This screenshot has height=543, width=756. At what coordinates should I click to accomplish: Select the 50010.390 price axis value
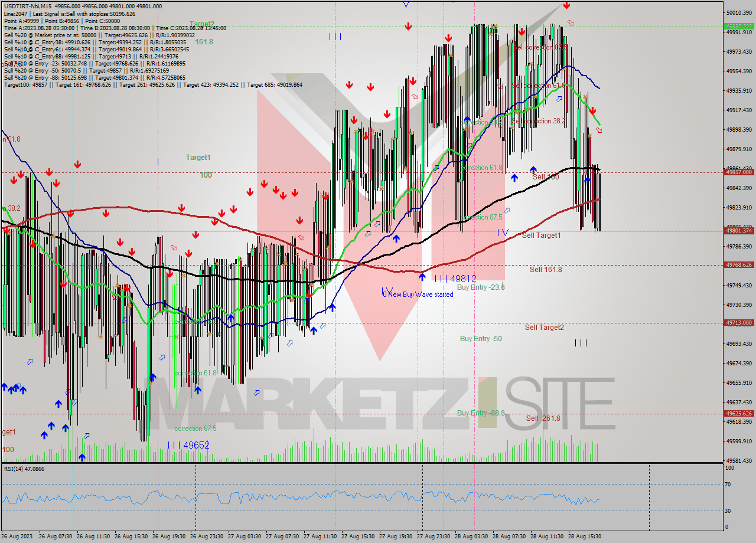point(739,12)
